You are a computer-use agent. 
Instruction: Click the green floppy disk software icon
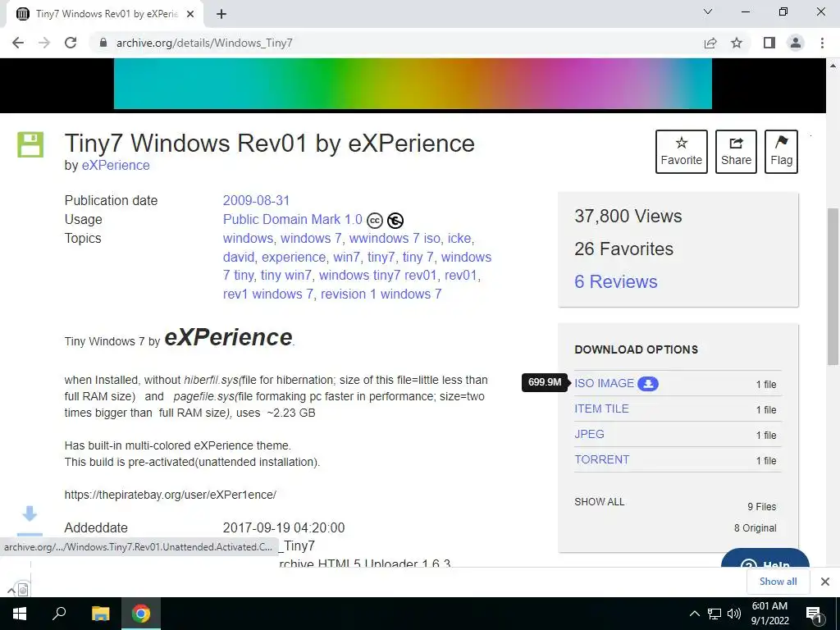click(x=30, y=144)
